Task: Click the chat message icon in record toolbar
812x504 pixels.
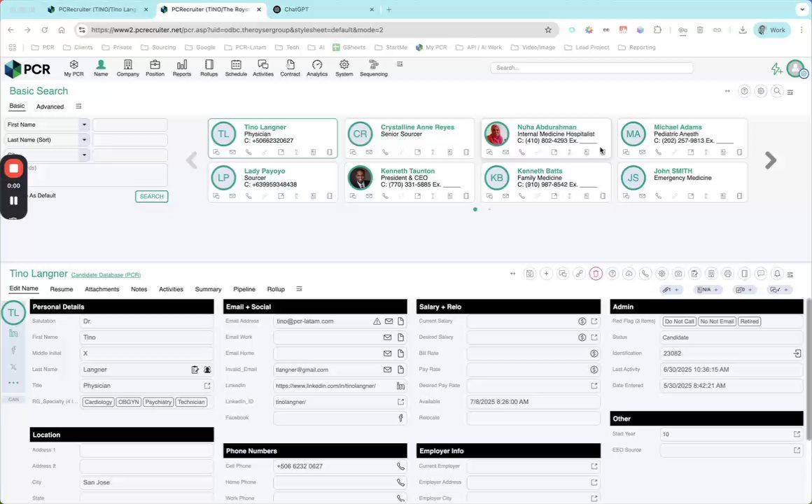Action: pos(761,274)
